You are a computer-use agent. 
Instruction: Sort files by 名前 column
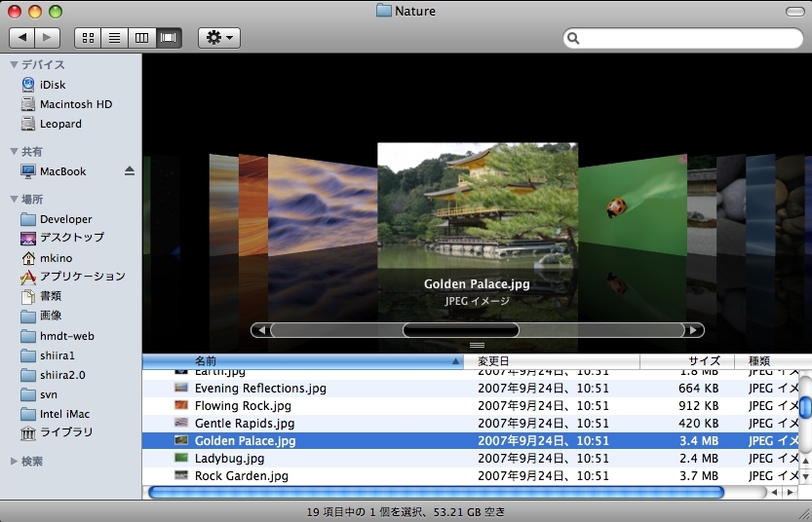pos(302,361)
